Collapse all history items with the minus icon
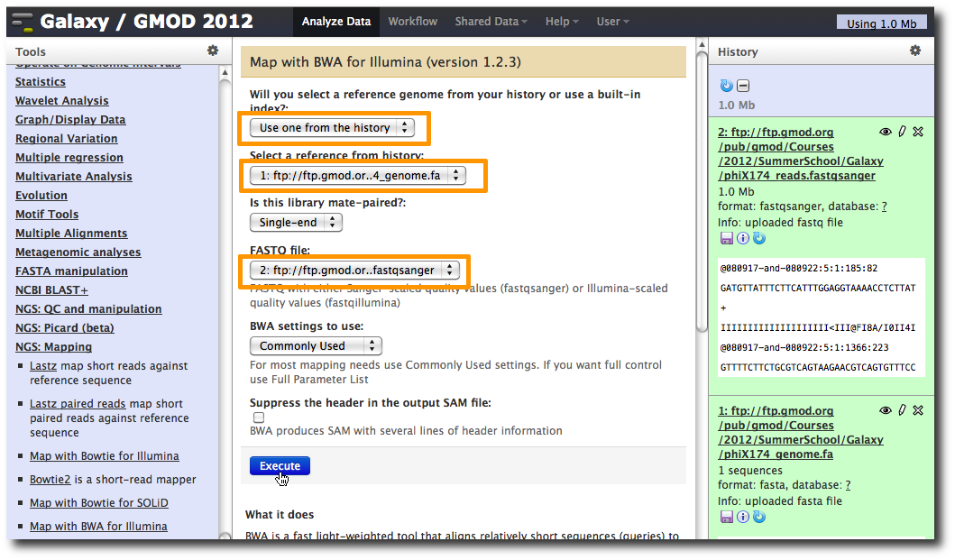 (x=743, y=86)
